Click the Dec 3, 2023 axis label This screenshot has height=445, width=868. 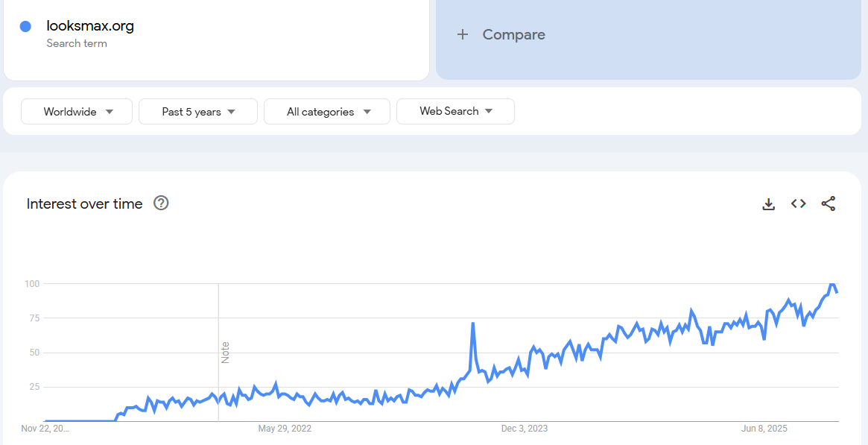525,429
